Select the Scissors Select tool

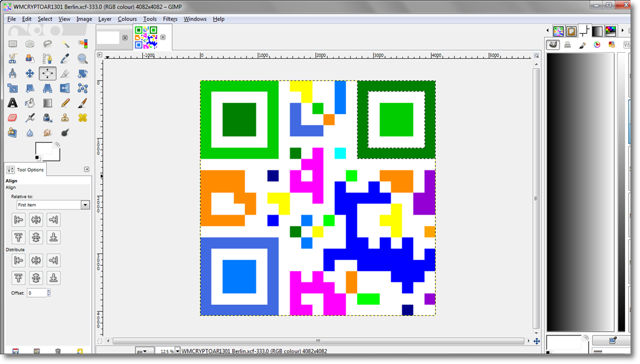point(12,59)
